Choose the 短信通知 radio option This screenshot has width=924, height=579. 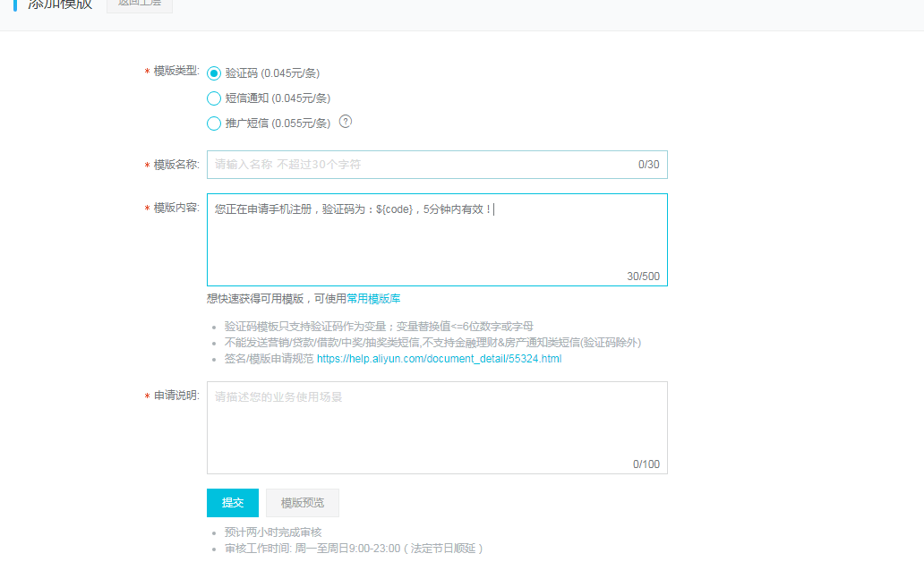(x=214, y=98)
